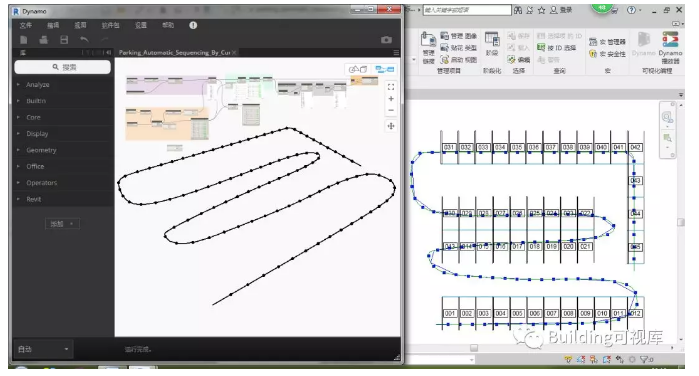The width and height of the screenshot is (699, 376).
Task: Select the Parking_Automatic_Sequencing_By_Cur workspace tab
Action: coord(174,53)
